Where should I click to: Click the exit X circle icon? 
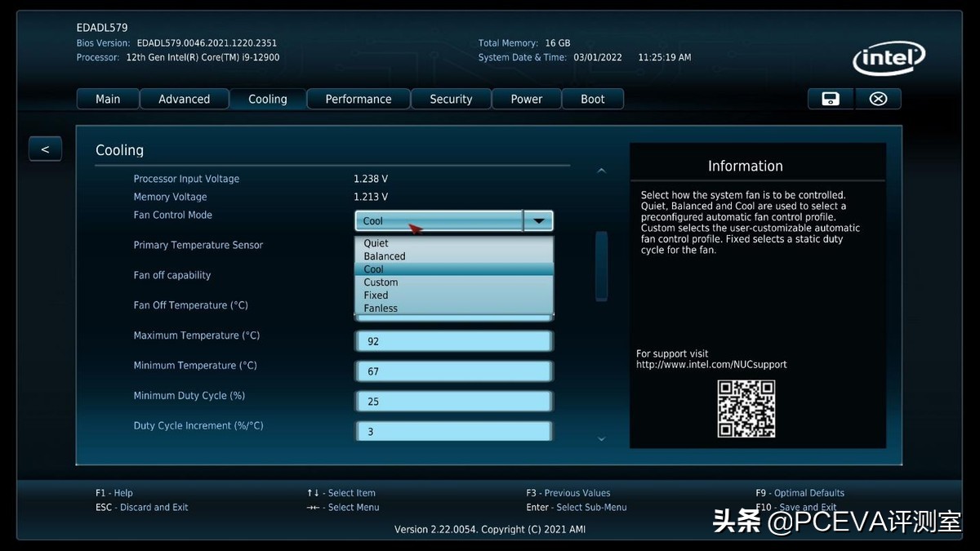coord(878,99)
